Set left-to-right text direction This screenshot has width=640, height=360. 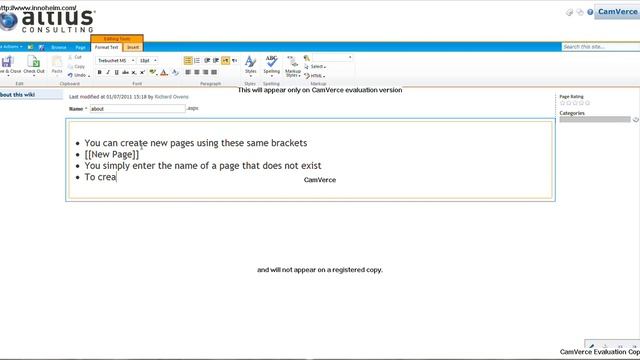[225, 60]
